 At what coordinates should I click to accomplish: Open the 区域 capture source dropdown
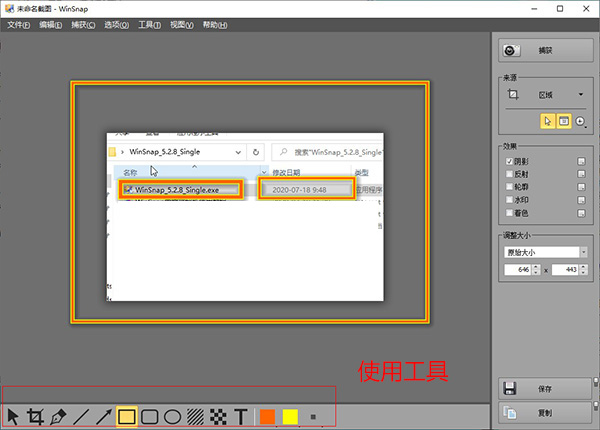(546, 94)
